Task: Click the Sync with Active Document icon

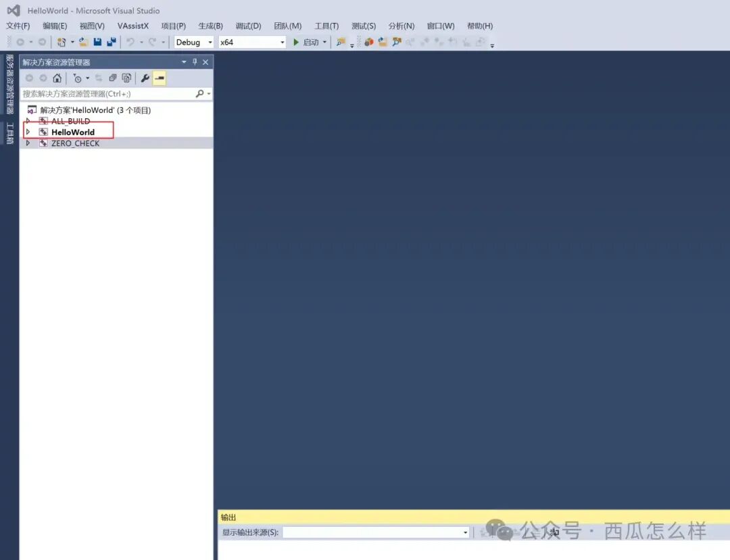Action: click(x=98, y=78)
